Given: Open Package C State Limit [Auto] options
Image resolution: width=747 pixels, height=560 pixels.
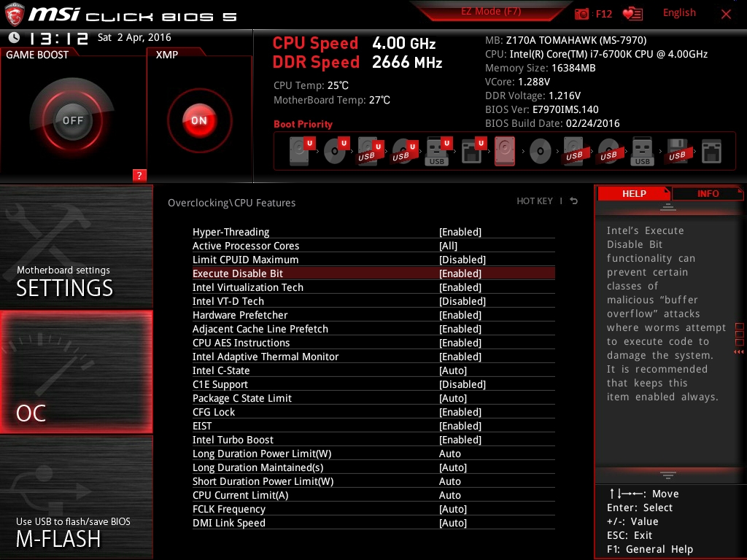Looking at the screenshot, I should tap(452, 398).
